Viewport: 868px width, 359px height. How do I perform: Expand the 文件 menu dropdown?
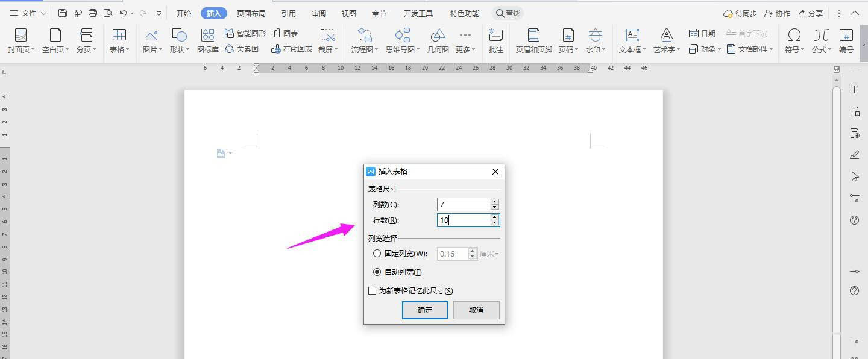point(28,13)
